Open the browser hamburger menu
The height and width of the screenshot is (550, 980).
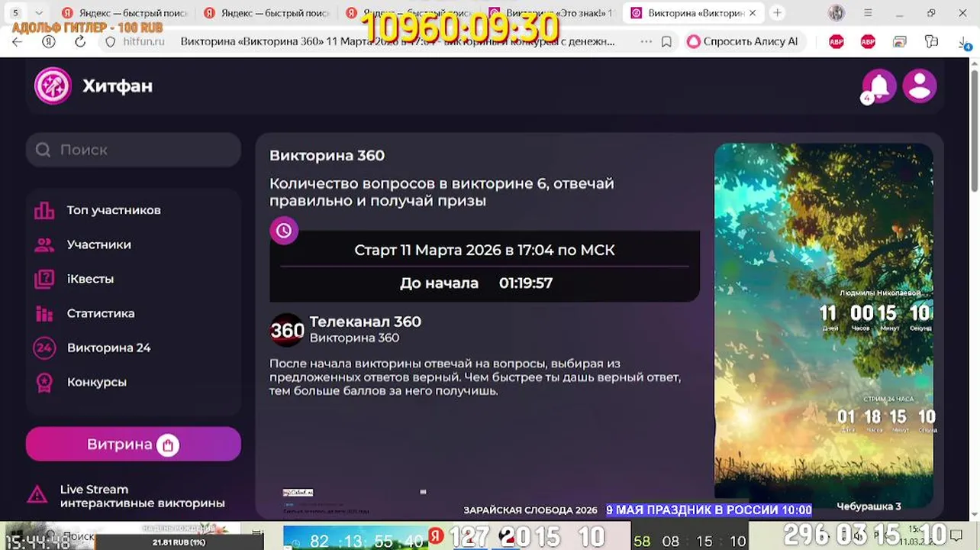[x=868, y=13]
